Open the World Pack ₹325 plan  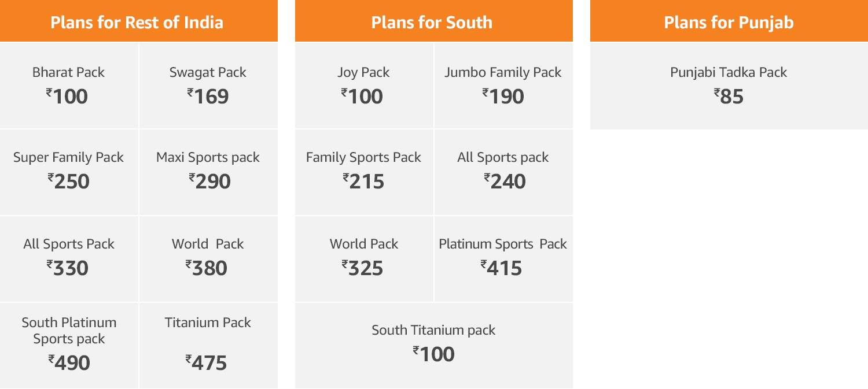pyautogui.click(x=364, y=259)
